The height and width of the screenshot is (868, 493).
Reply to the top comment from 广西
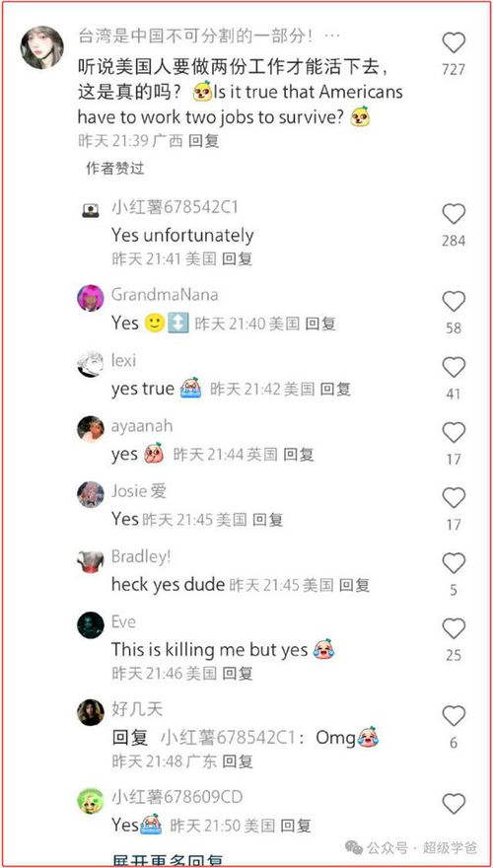click(x=204, y=141)
